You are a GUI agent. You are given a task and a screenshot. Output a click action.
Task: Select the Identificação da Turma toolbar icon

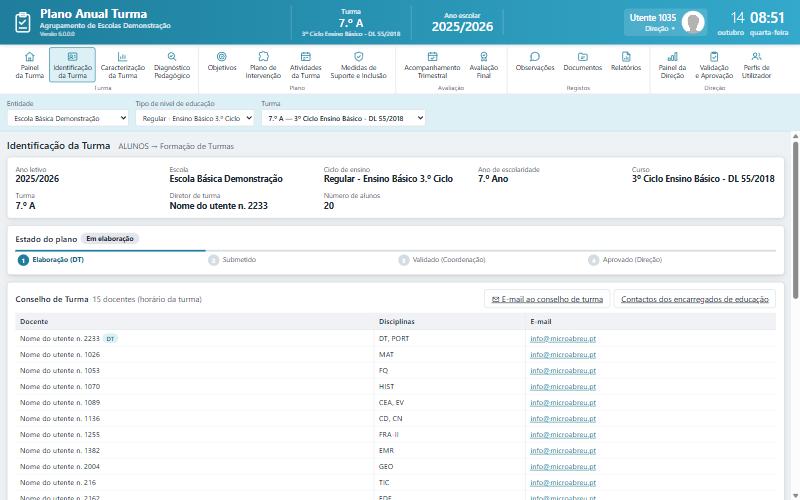point(72,65)
